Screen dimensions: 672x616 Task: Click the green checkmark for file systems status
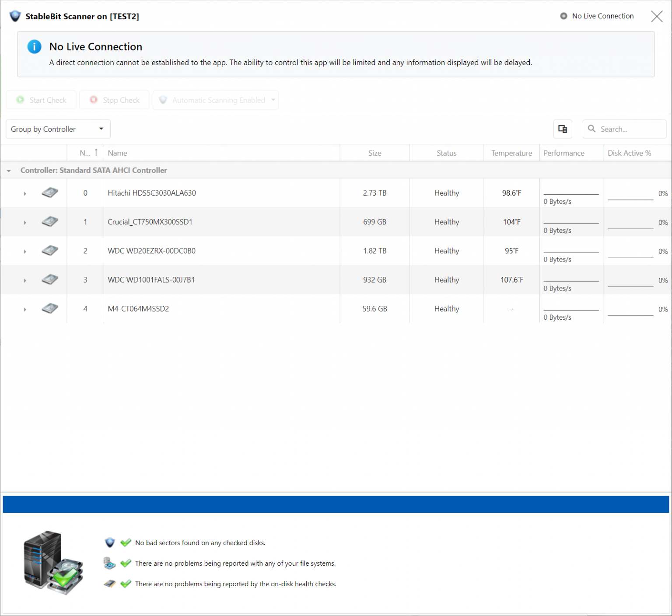pos(126,563)
